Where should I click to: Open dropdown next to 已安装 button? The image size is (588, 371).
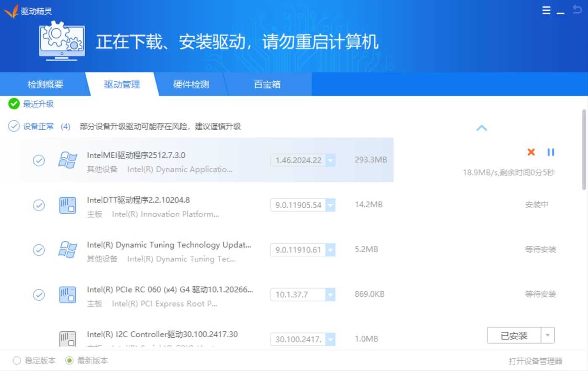pos(548,336)
